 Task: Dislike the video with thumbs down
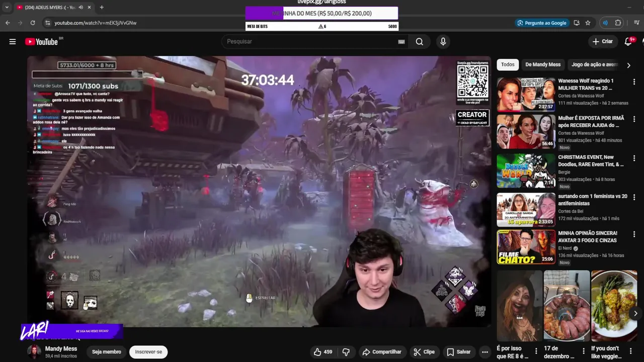coord(346,352)
